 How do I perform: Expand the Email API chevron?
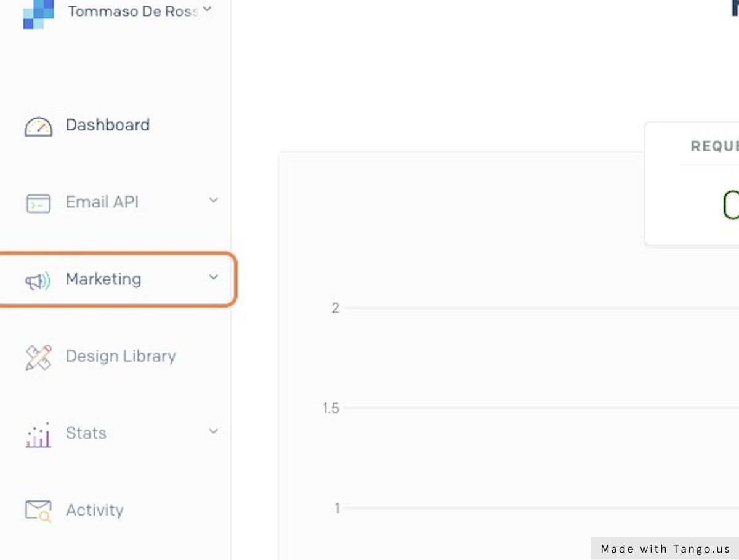213,201
